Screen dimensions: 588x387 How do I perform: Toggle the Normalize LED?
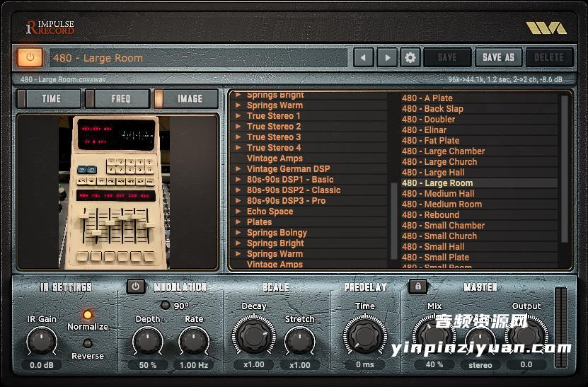click(x=87, y=314)
